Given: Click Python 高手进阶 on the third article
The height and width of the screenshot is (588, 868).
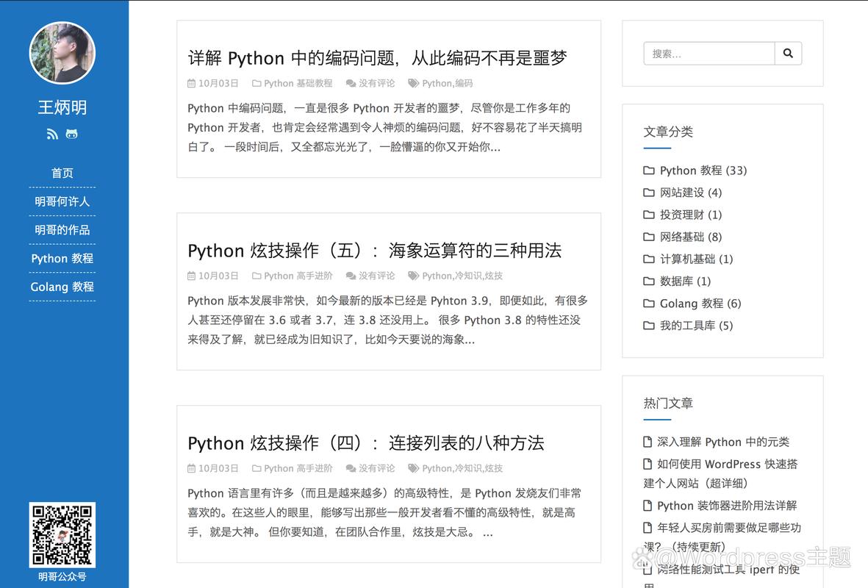Looking at the screenshot, I should (x=296, y=468).
